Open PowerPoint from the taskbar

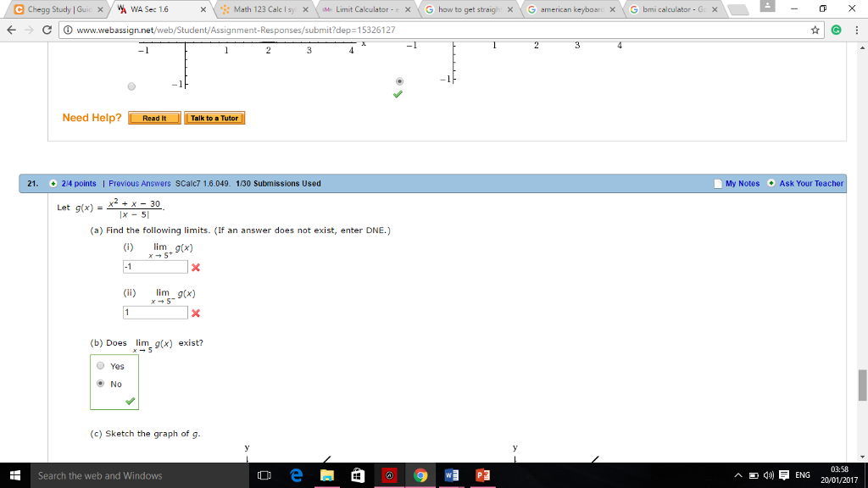click(x=481, y=475)
